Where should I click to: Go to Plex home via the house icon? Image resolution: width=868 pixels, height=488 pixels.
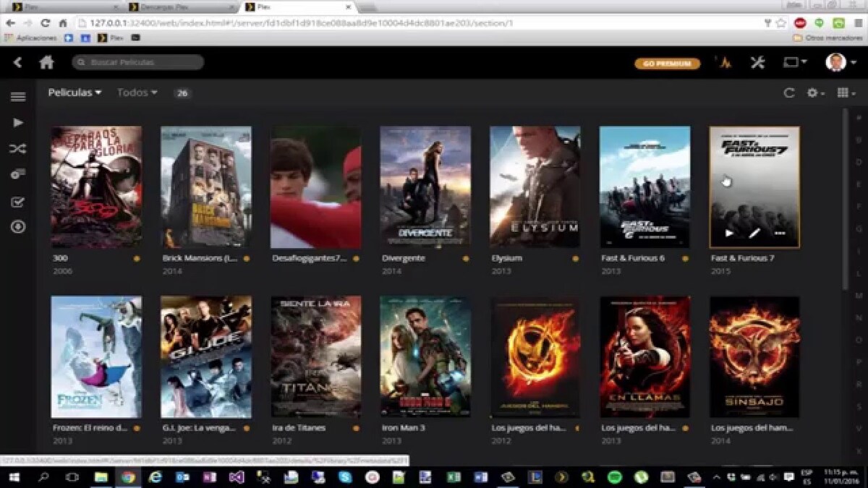pyautogui.click(x=47, y=63)
